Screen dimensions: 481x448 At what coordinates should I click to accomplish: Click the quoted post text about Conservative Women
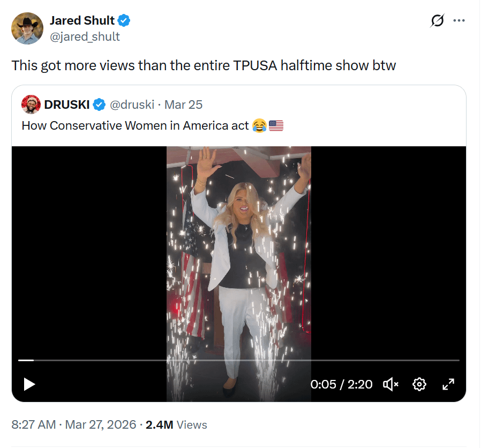pos(135,126)
